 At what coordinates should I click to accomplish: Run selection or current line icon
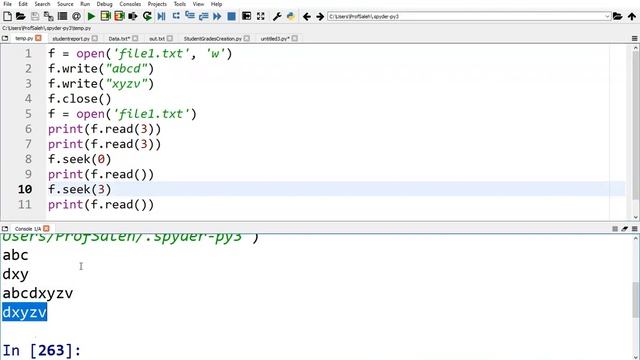(x=133, y=16)
